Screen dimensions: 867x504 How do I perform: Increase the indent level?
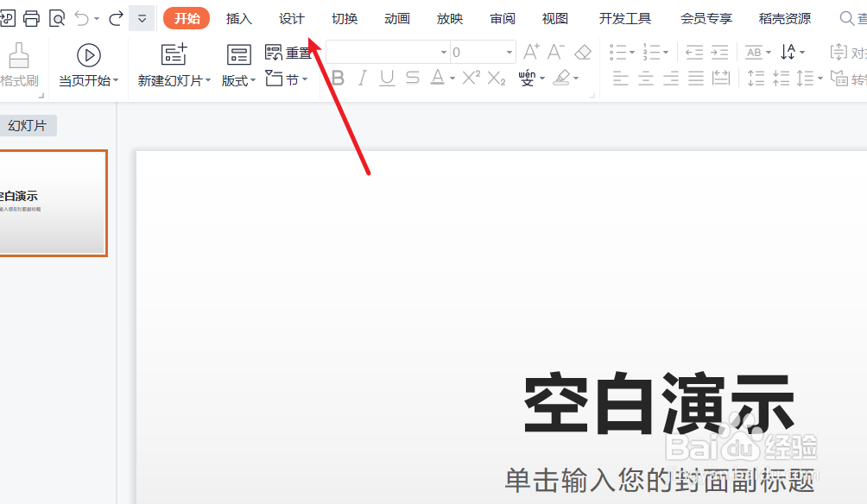pyautogui.click(x=719, y=53)
